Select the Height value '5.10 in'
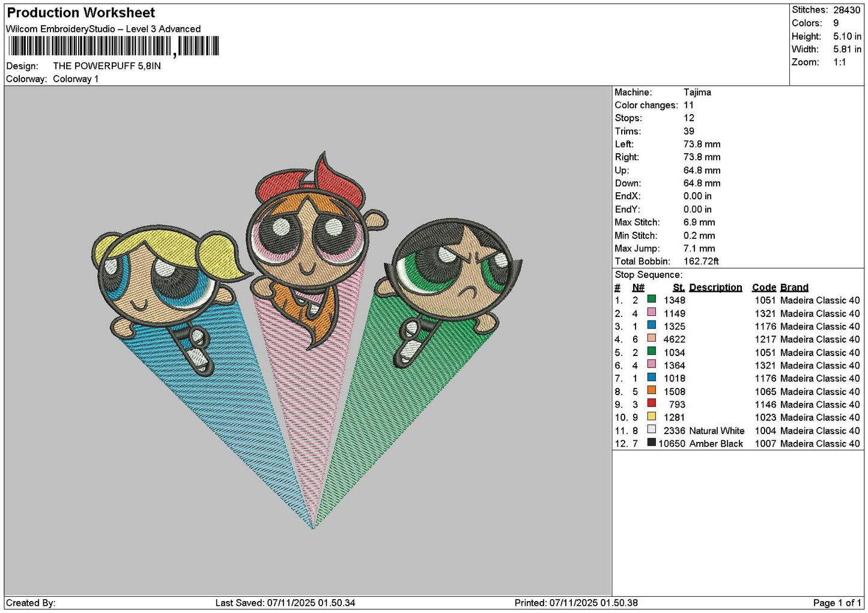Viewport: 868px width, 613px height. tap(848, 37)
